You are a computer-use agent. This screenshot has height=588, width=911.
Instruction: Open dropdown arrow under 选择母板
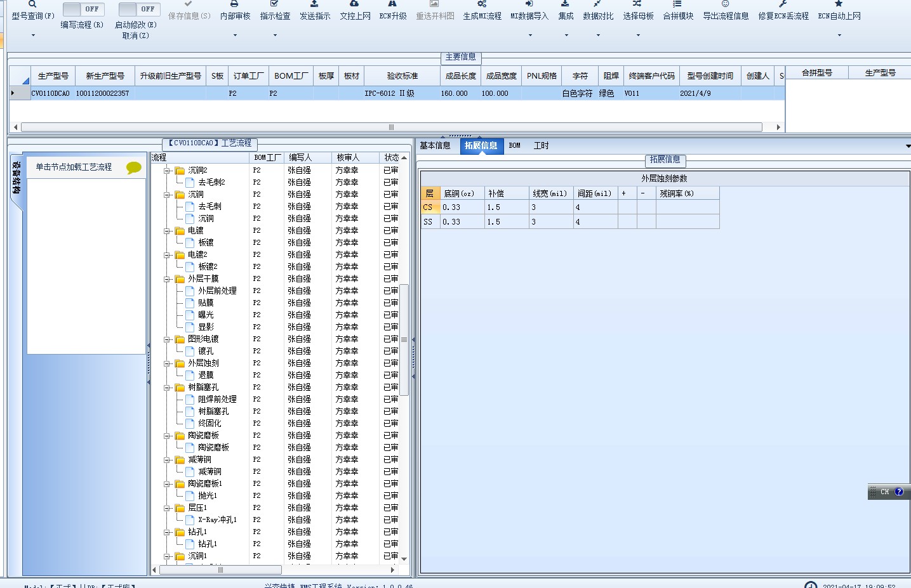[x=638, y=36]
